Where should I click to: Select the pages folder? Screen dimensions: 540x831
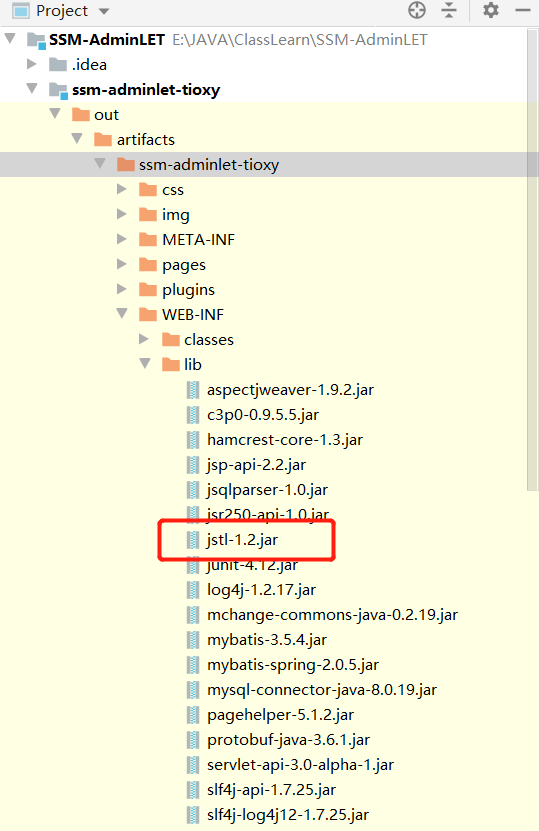click(x=184, y=265)
